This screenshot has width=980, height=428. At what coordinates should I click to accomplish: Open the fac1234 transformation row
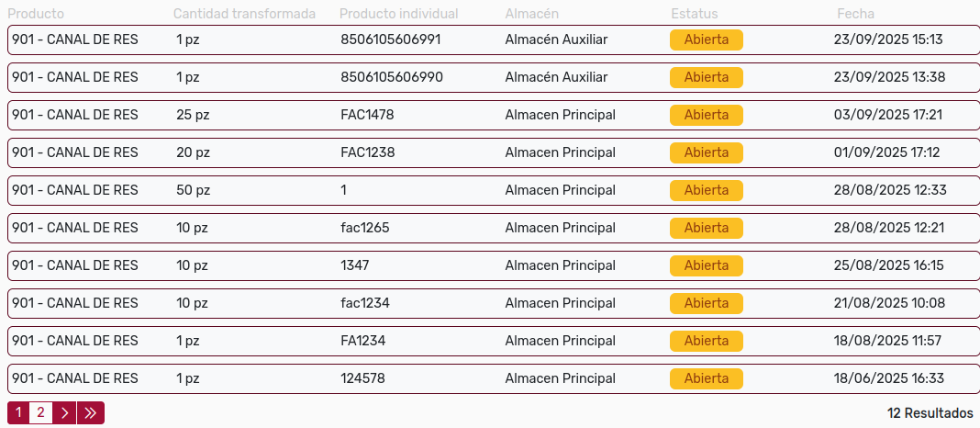coord(364,303)
